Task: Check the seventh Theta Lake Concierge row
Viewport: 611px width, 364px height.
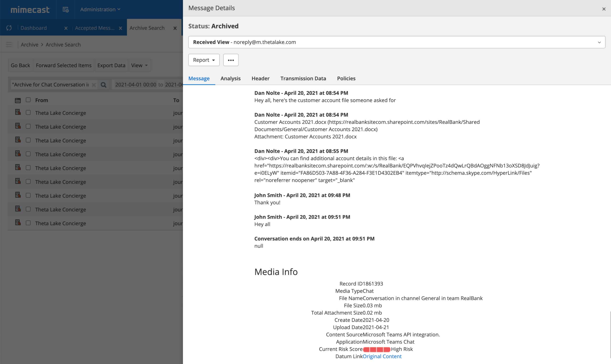Action: click(x=28, y=195)
